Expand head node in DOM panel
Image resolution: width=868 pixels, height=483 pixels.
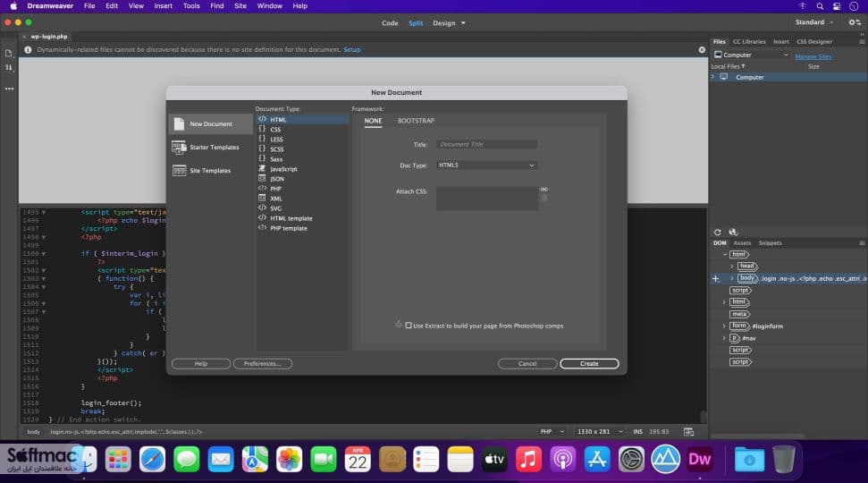click(732, 267)
